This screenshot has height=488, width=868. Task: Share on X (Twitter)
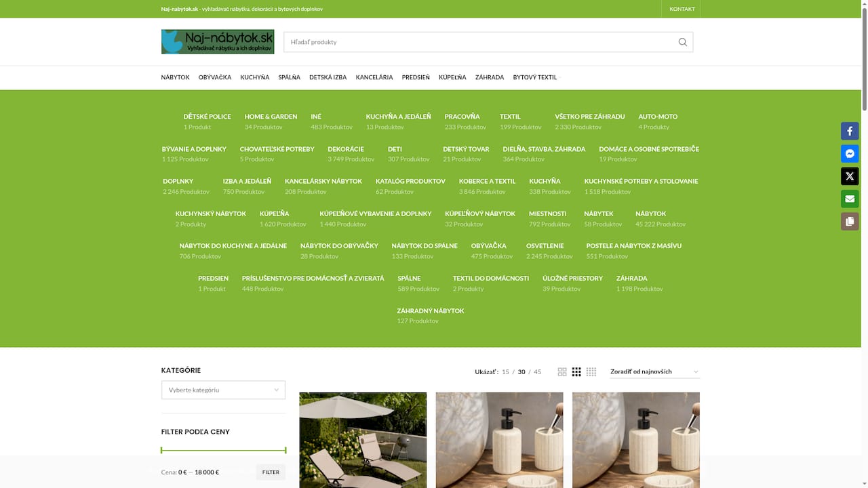(x=850, y=176)
